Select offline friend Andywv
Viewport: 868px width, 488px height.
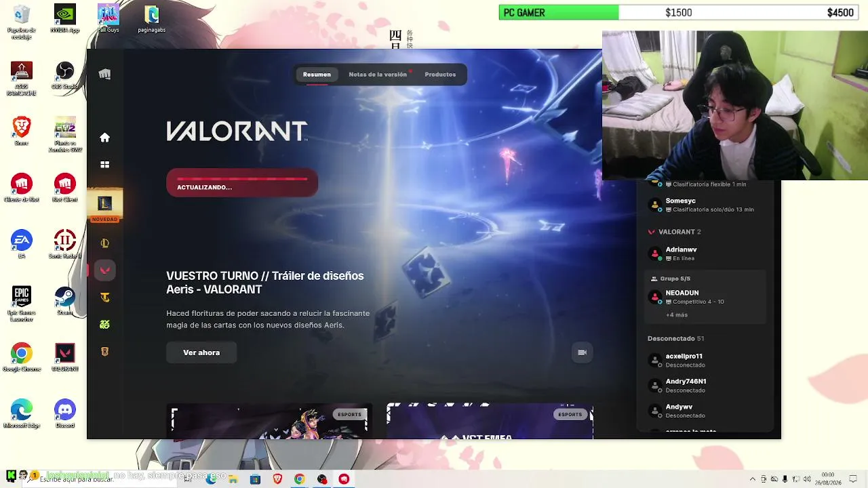click(705, 411)
